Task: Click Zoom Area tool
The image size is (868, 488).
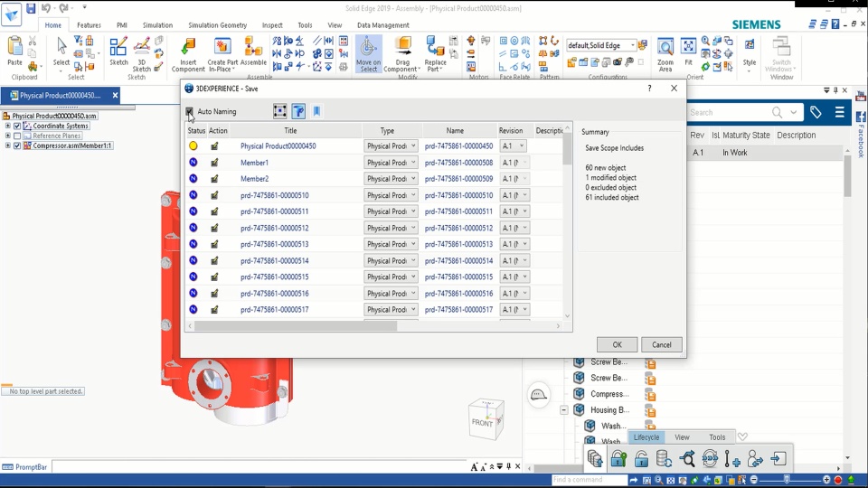Action: point(665,54)
